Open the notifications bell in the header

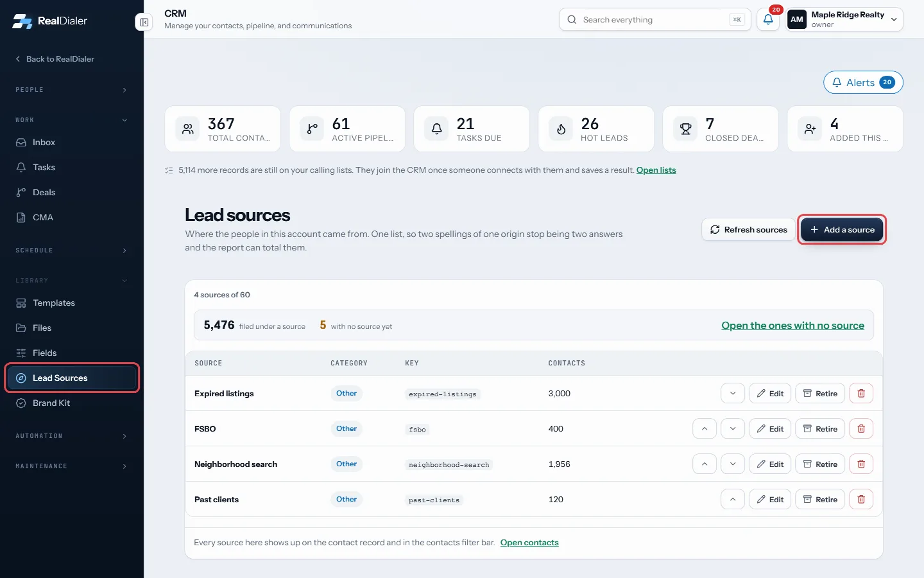pos(768,20)
